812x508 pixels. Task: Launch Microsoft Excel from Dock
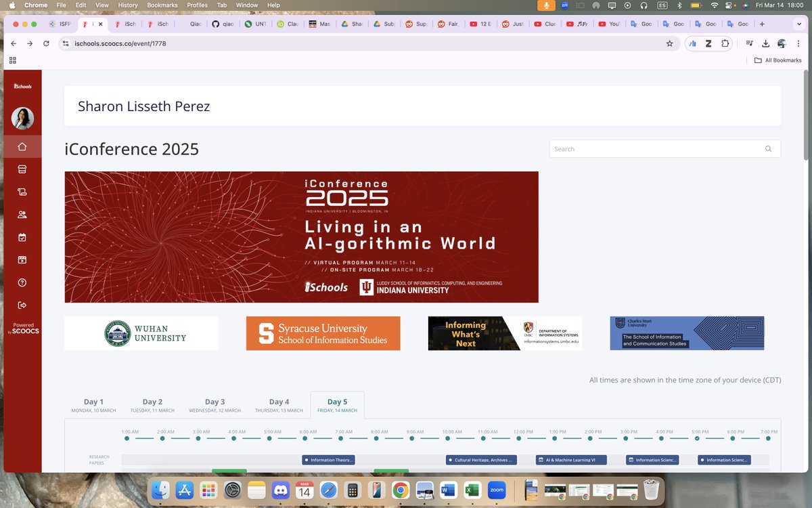(472, 490)
